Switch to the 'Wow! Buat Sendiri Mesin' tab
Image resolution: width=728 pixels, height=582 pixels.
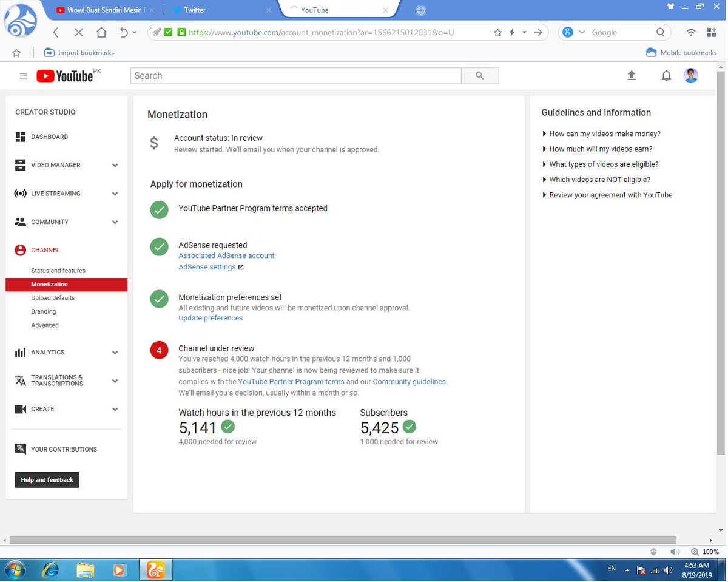[x=106, y=10]
